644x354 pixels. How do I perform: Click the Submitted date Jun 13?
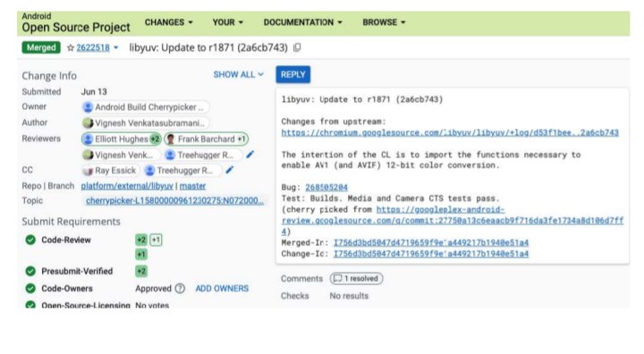[94, 91]
